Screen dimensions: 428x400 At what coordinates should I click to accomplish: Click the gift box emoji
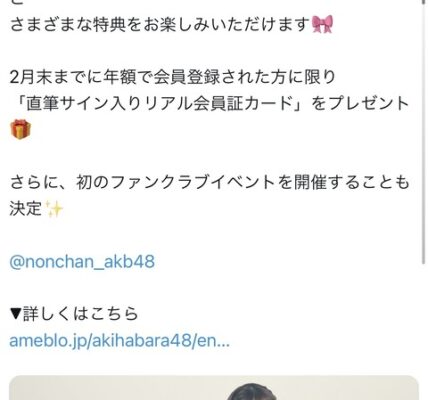click(x=20, y=130)
